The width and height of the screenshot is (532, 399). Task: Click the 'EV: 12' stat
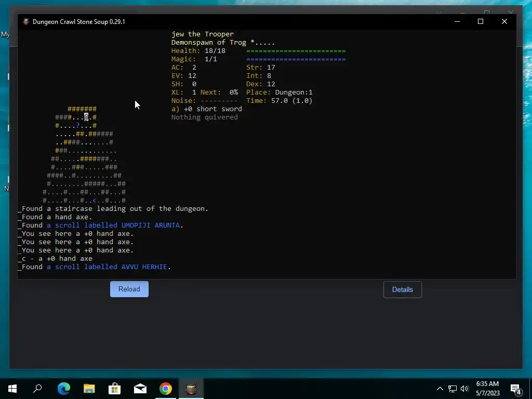184,76
